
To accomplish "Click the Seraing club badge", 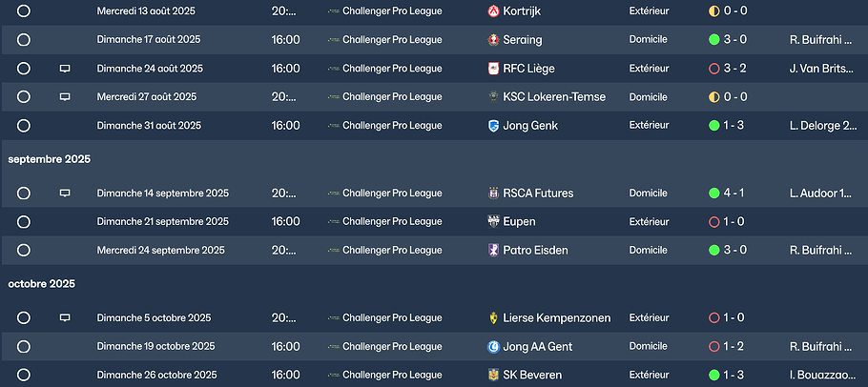I will click(493, 40).
